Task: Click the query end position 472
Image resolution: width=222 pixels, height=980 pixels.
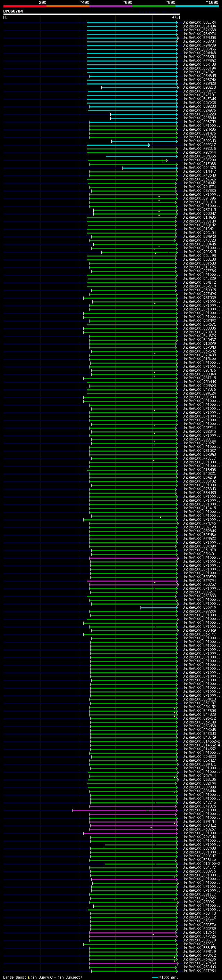Action: pyautogui.click(x=175, y=17)
